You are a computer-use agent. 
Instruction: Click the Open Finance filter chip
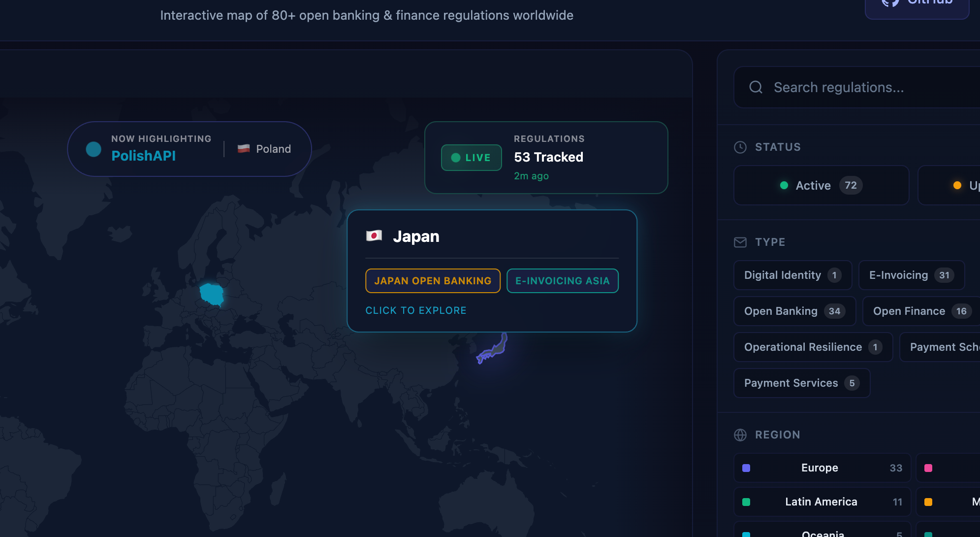920,311
